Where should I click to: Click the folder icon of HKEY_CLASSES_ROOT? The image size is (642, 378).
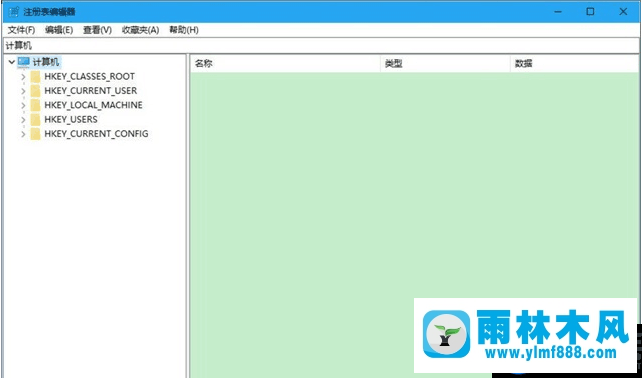click(36, 77)
